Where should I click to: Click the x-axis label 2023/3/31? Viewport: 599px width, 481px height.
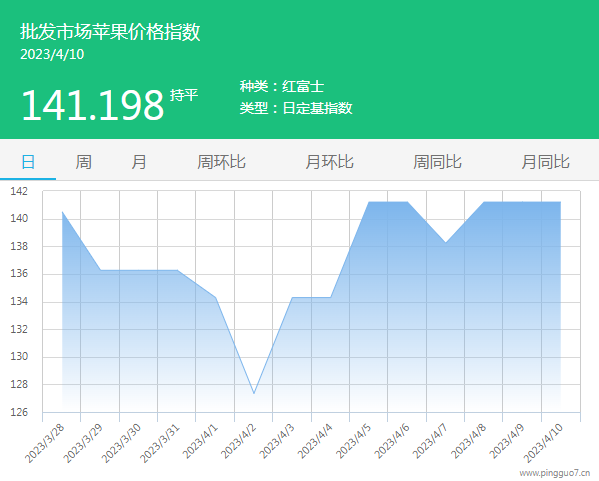point(160,443)
